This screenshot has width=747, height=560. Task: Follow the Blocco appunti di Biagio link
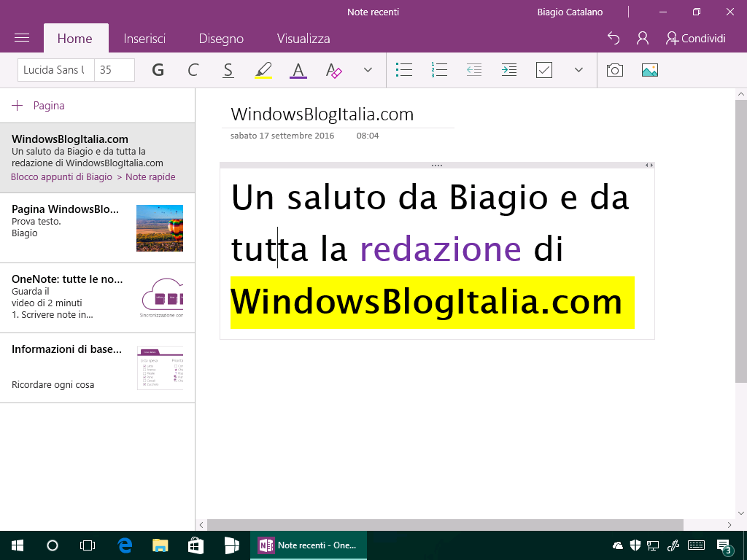point(61,176)
